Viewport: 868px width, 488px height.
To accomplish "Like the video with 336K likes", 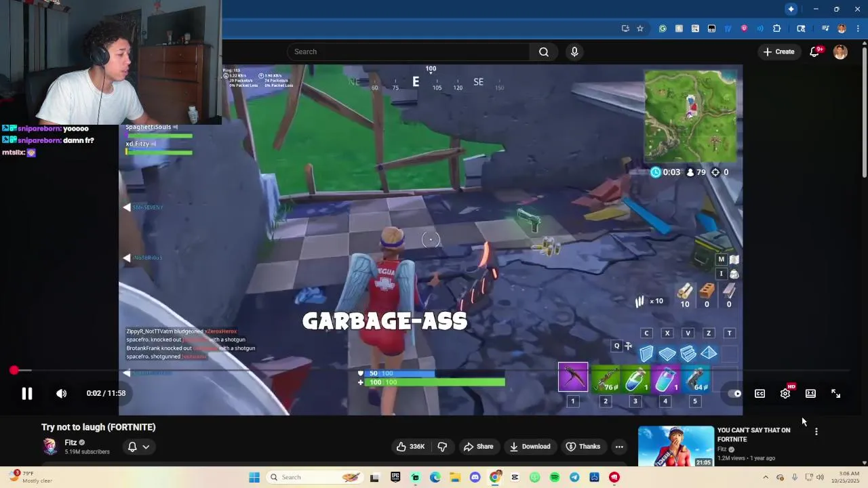I will click(x=410, y=446).
